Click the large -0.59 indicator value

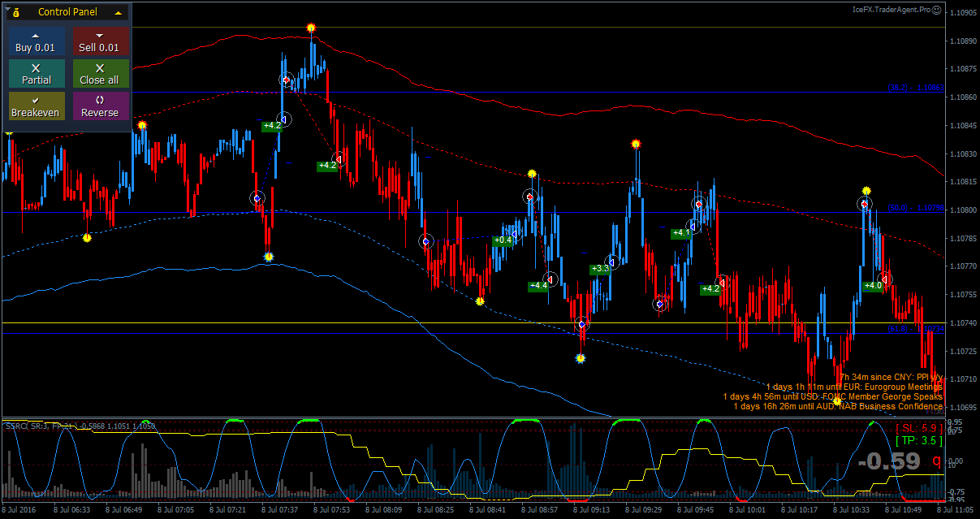[x=889, y=461]
